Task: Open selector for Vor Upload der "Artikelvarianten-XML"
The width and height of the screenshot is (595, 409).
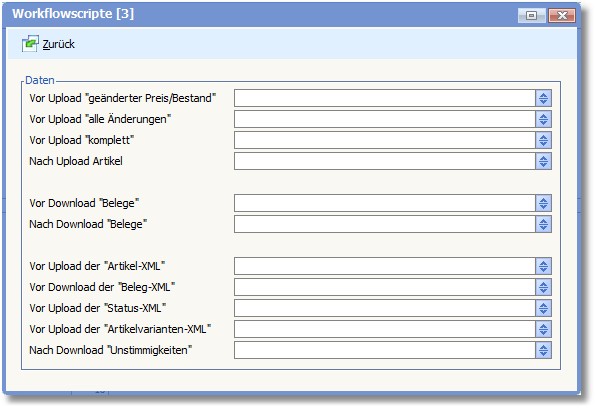Action: (x=543, y=329)
